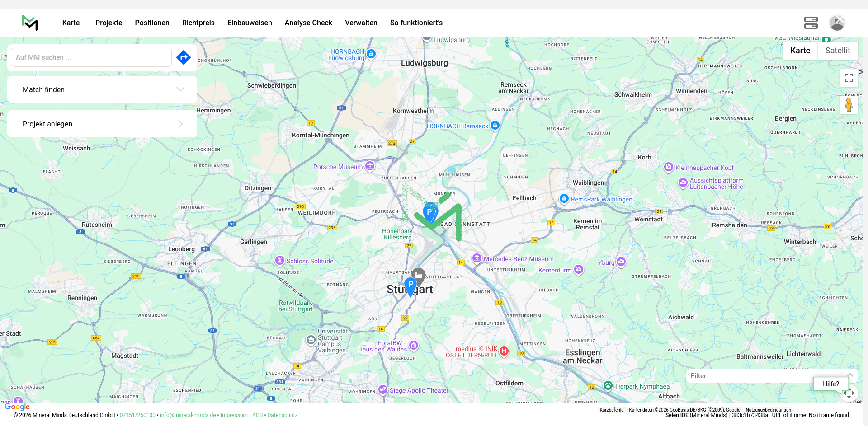The height and width of the screenshot is (426, 868).
Task: Click the Porsche Museum map pin
Action: click(x=370, y=167)
